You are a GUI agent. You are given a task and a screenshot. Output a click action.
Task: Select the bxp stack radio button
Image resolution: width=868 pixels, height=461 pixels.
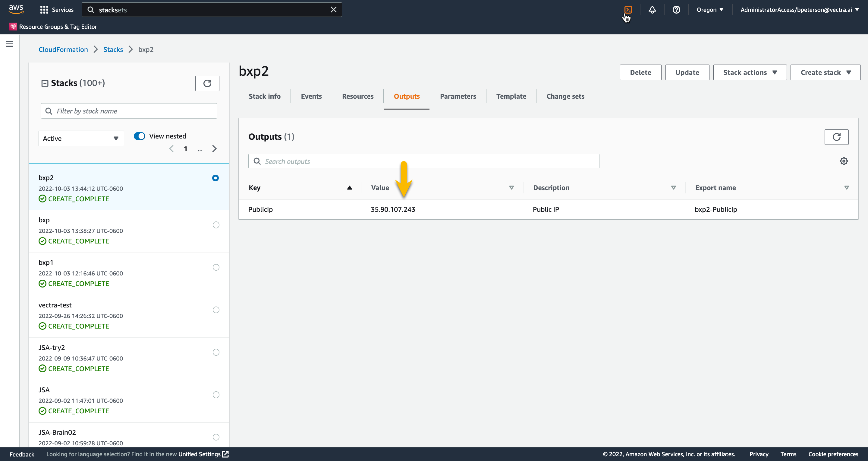pyautogui.click(x=216, y=224)
